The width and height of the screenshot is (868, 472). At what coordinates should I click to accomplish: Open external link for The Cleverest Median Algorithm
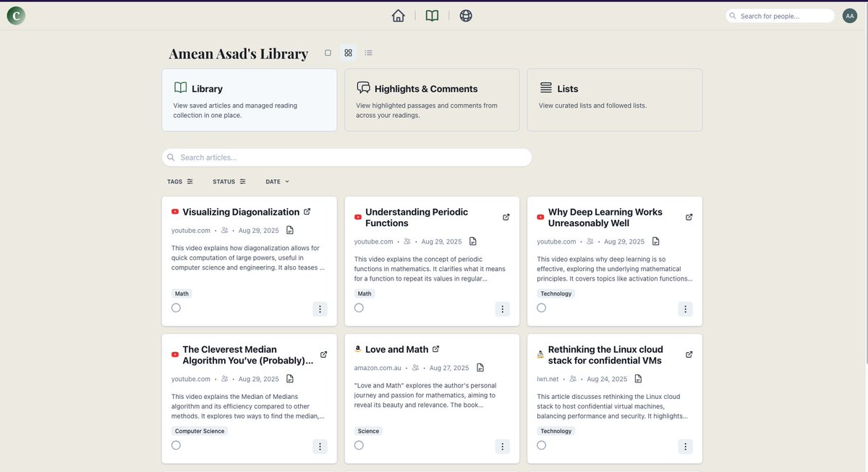(323, 355)
